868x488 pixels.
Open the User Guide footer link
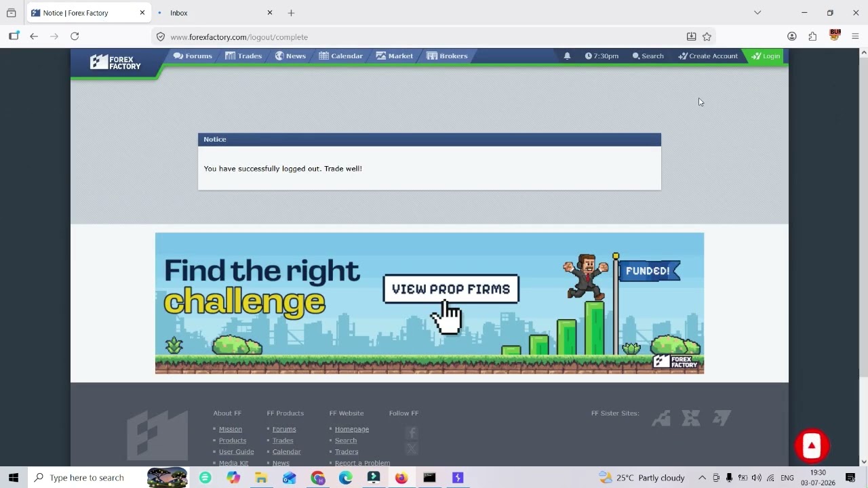(x=237, y=451)
